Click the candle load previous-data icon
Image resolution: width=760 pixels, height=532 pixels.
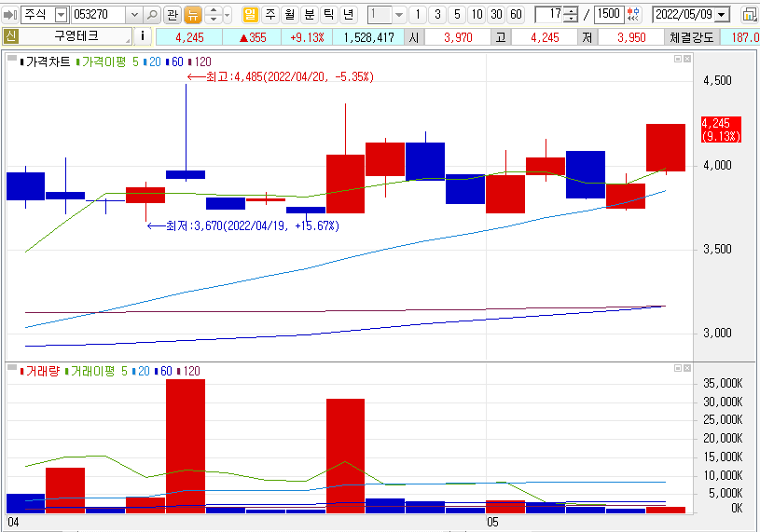pos(633,15)
